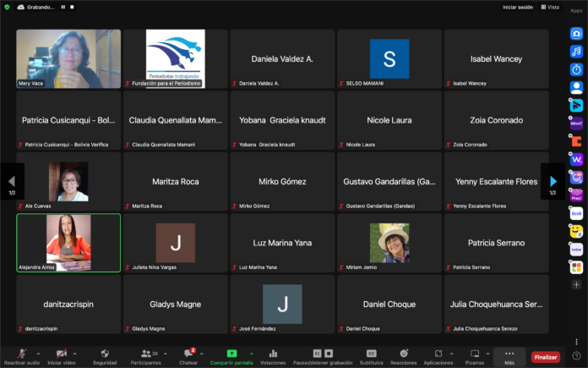Viewport: 588px width, 368px height.
Task: Expand video options arrow next to Iniciar video
Action: click(x=74, y=353)
